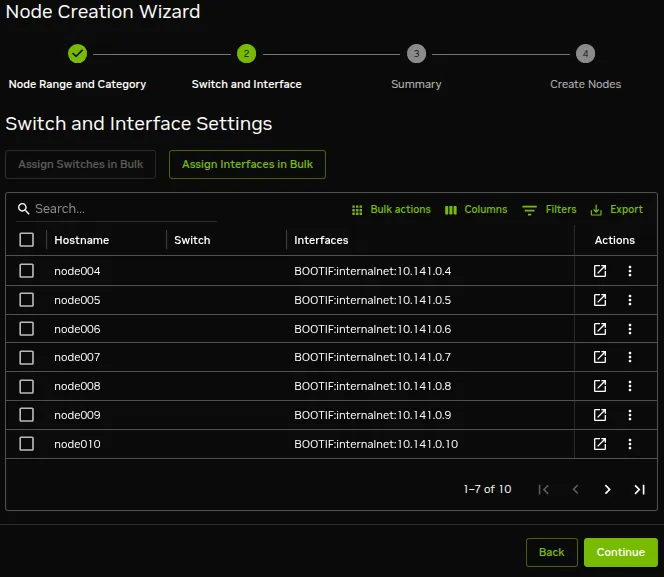Open edit icon for node010 row
The image size is (664, 577).
[600, 444]
